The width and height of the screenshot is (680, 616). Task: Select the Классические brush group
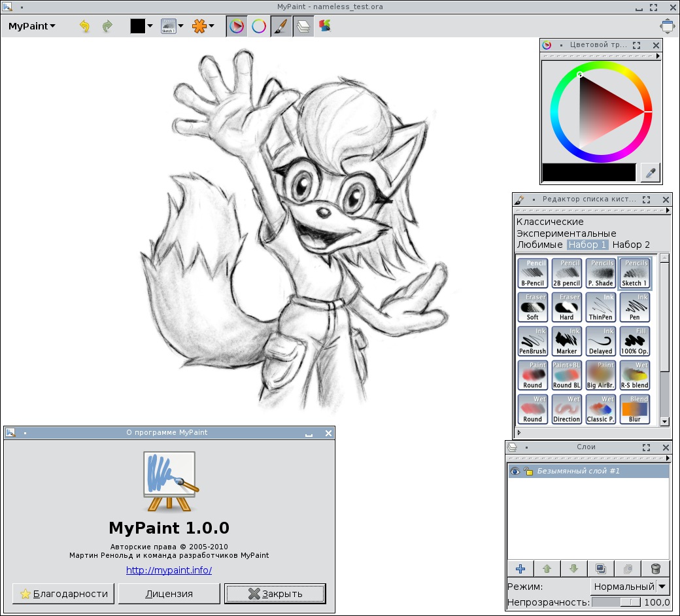(x=550, y=222)
